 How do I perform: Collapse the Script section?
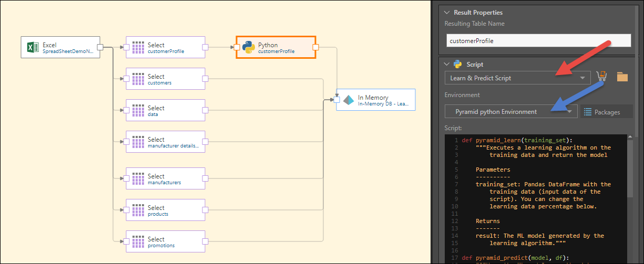tap(447, 64)
